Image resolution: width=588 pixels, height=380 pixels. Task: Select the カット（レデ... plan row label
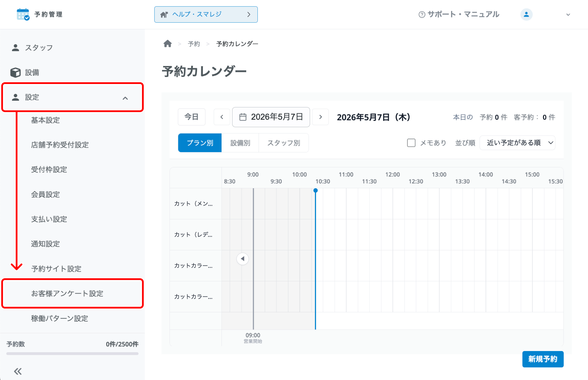coord(193,235)
